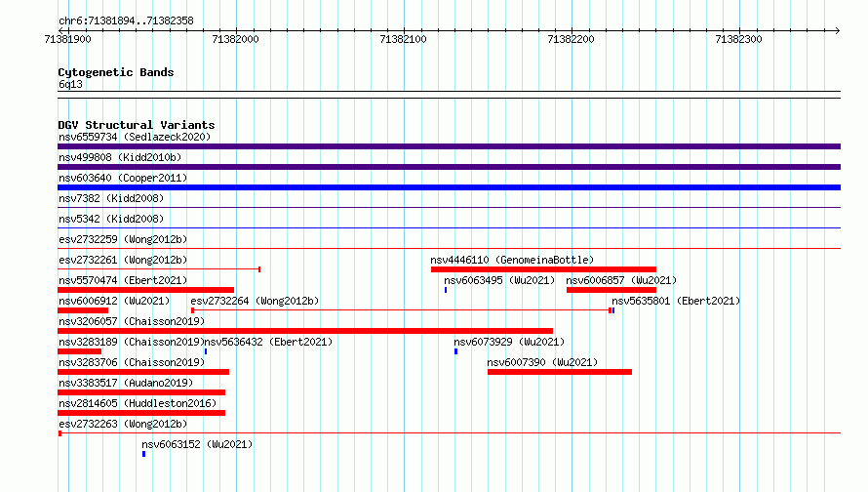Image resolution: width=868 pixels, height=492 pixels.
Task: Open the nsv3283706 (Chaisson2019) label
Action: pyautogui.click(x=132, y=362)
